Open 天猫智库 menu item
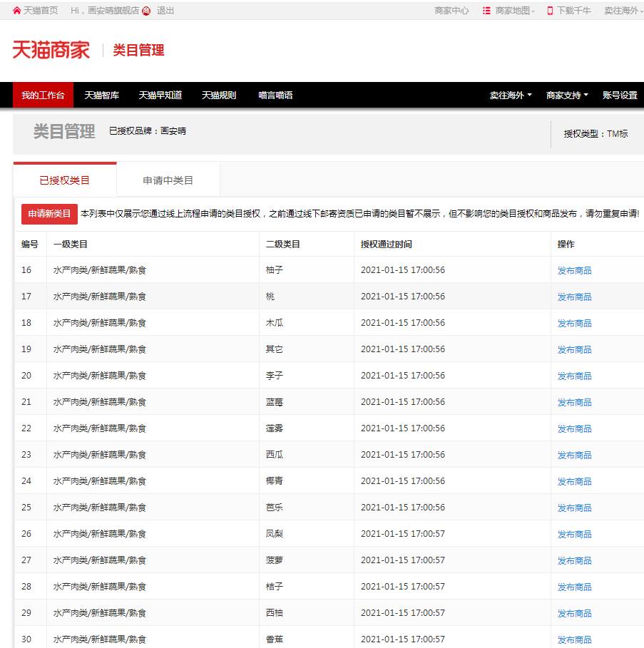This screenshot has height=648, width=644. pyautogui.click(x=102, y=95)
